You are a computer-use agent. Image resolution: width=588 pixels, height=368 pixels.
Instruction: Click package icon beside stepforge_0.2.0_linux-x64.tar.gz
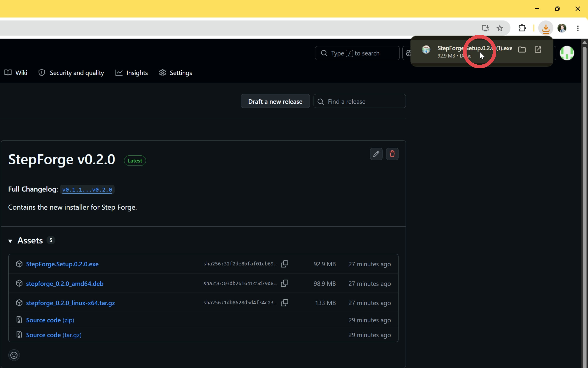point(19,303)
